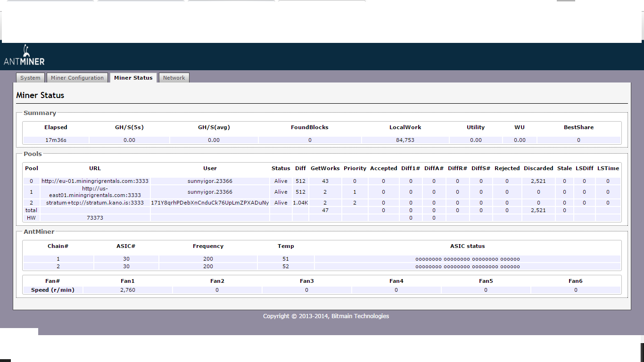Select the Miner Status tab
The height and width of the screenshot is (362, 644).
pos(133,78)
